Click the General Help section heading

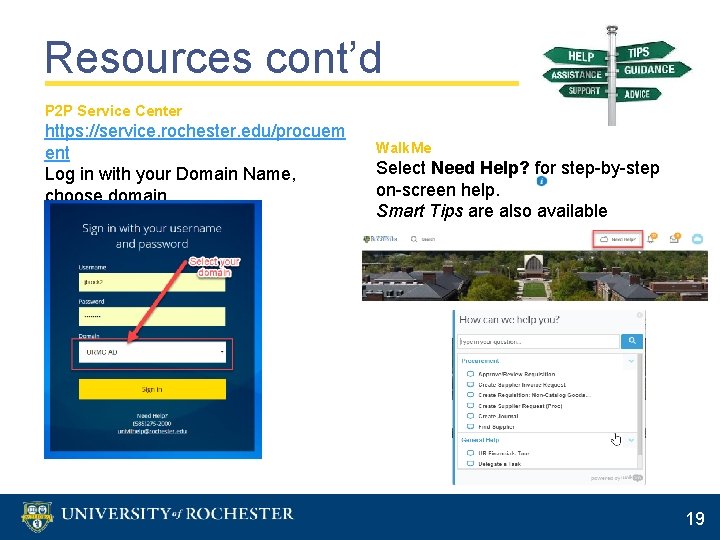pyautogui.click(x=480, y=440)
